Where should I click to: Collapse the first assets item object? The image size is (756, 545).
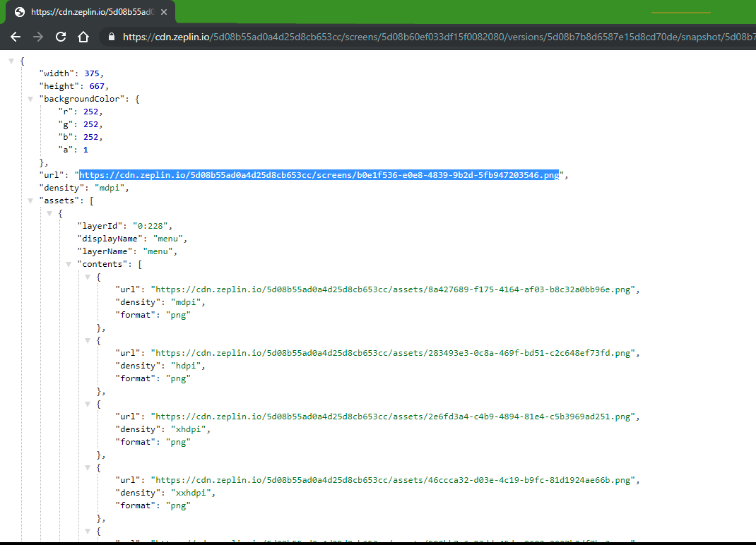point(49,213)
